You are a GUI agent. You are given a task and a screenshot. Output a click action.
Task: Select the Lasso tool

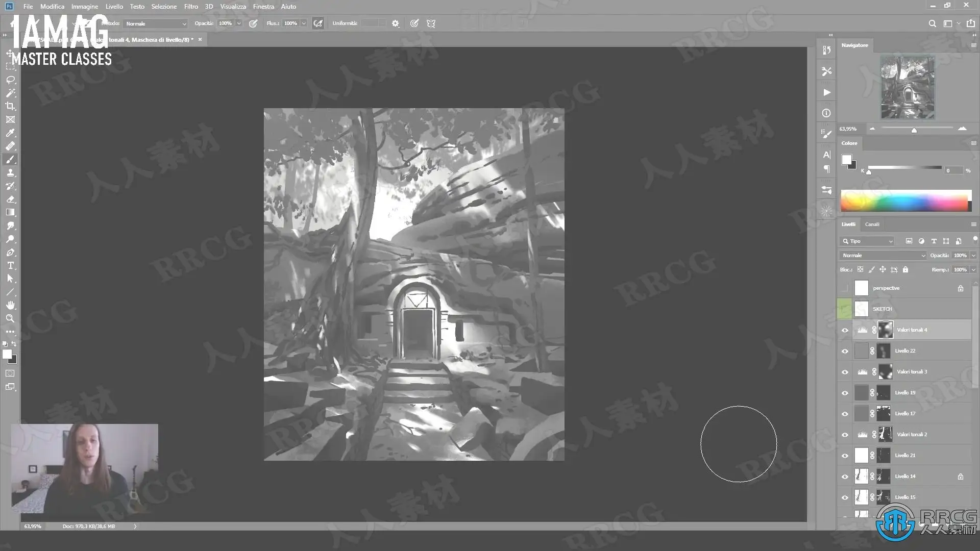click(10, 80)
